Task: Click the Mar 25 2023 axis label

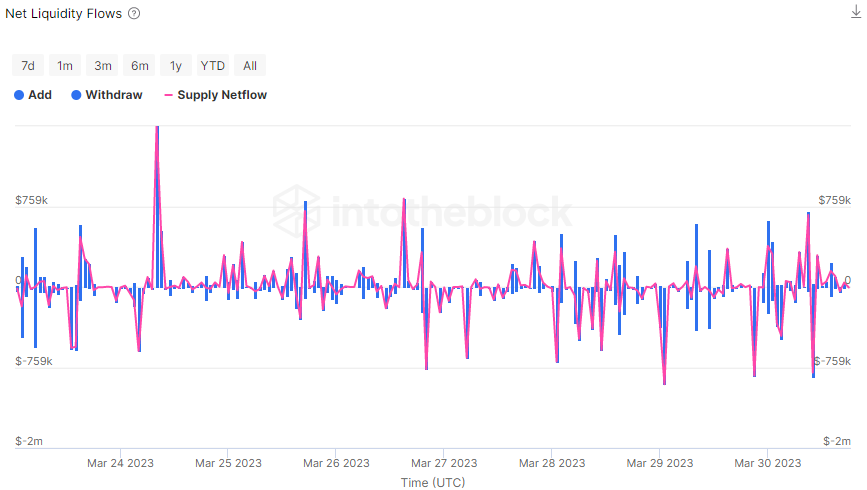Action: pos(228,463)
